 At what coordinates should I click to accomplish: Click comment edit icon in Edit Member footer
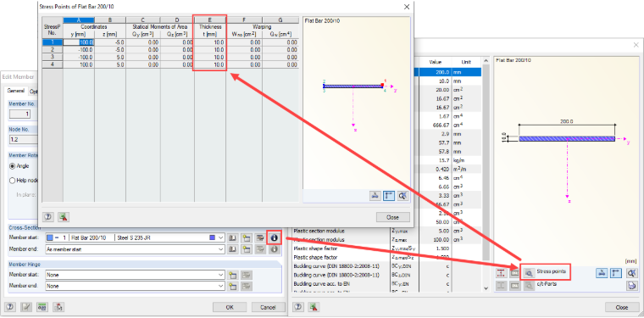[26, 307]
